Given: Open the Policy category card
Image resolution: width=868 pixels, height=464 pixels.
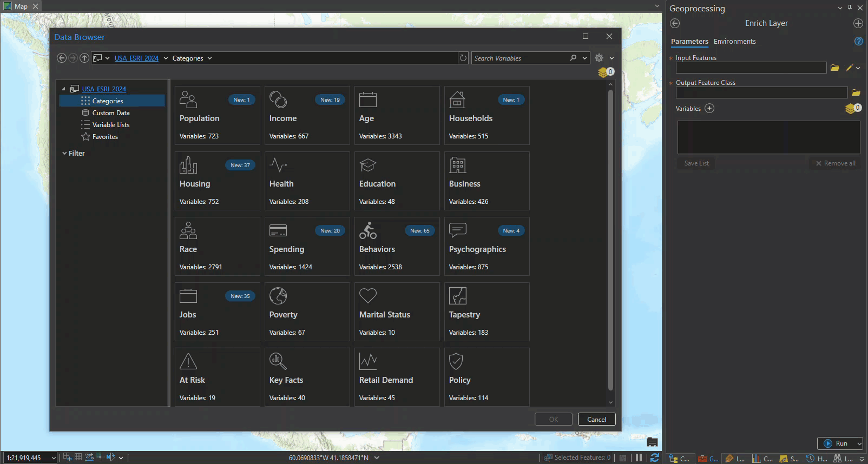Looking at the screenshot, I should 486,377.
